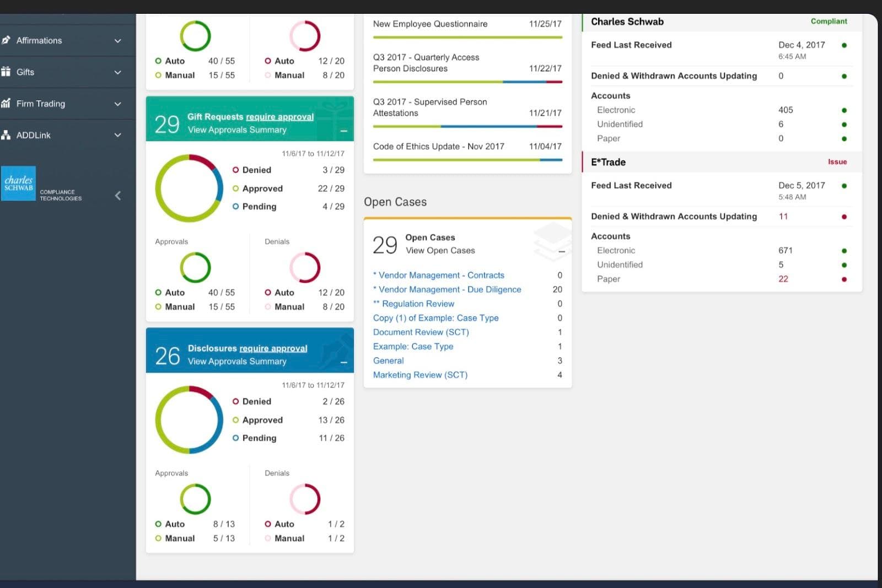The width and height of the screenshot is (882, 588).
Task: Click Disclosures require approval link
Action: 273,348
